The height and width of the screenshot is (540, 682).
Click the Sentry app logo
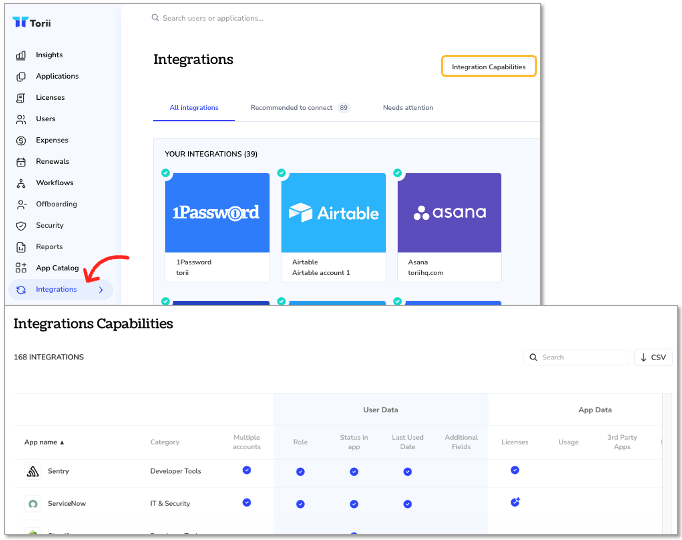coord(33,471)
